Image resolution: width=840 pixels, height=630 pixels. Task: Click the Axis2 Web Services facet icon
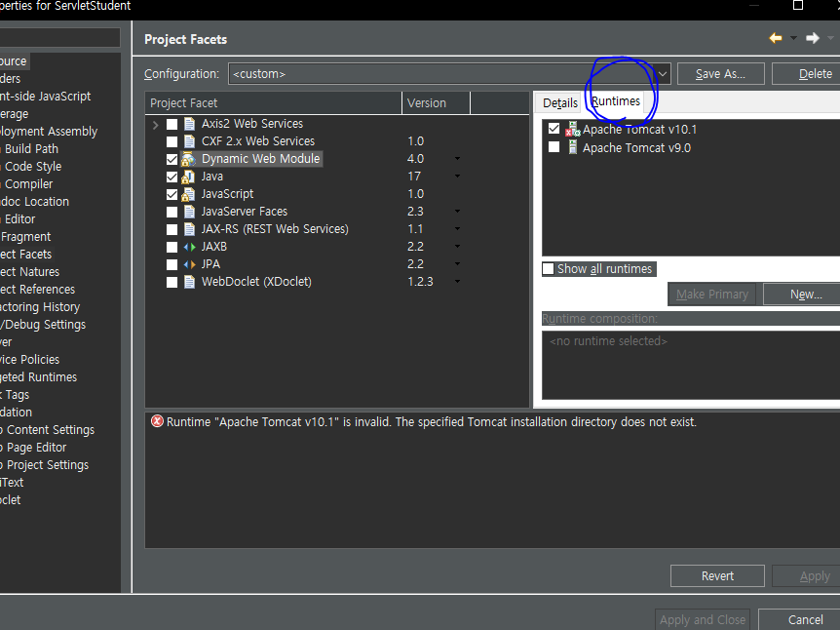pos(189,124)
